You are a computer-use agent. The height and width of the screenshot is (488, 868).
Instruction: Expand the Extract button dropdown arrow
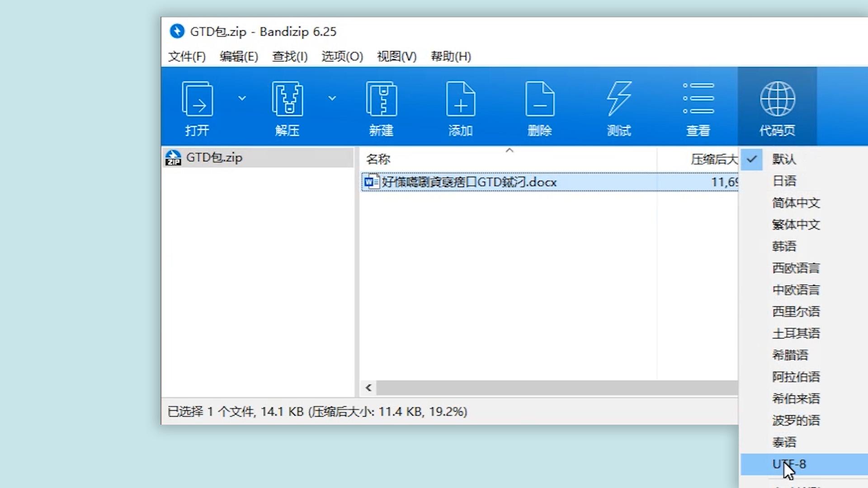pos(332,98)
